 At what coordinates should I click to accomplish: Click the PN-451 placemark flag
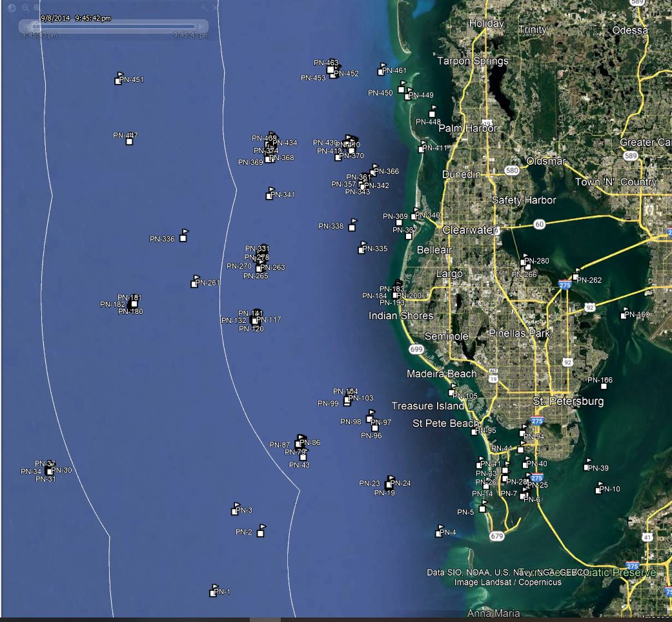(x=119, y=79)
